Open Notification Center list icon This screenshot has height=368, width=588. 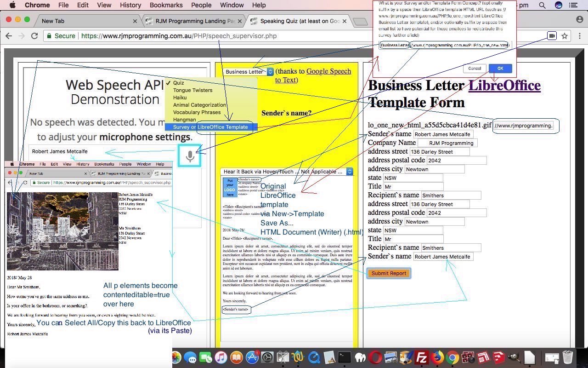tap(573, 5)
